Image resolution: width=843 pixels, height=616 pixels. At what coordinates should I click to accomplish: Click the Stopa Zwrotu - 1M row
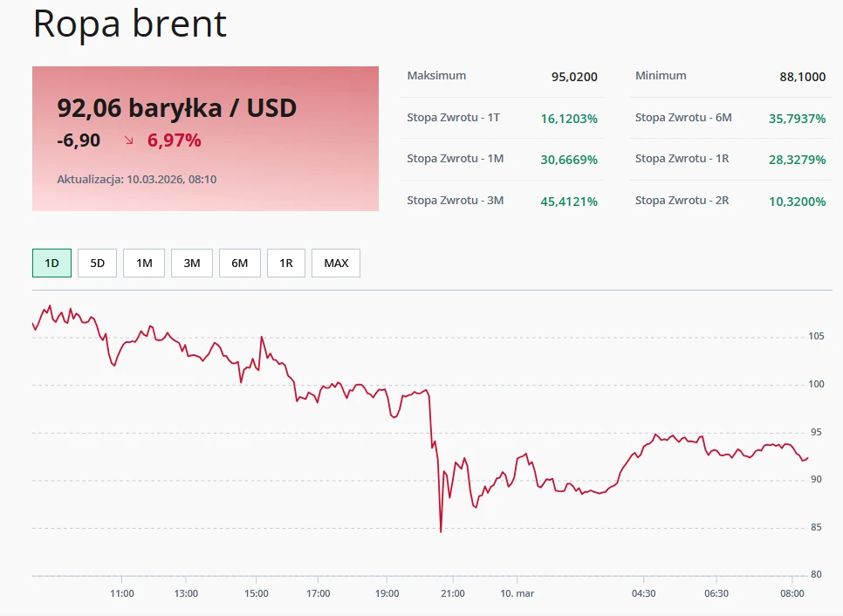click(502, 159)
